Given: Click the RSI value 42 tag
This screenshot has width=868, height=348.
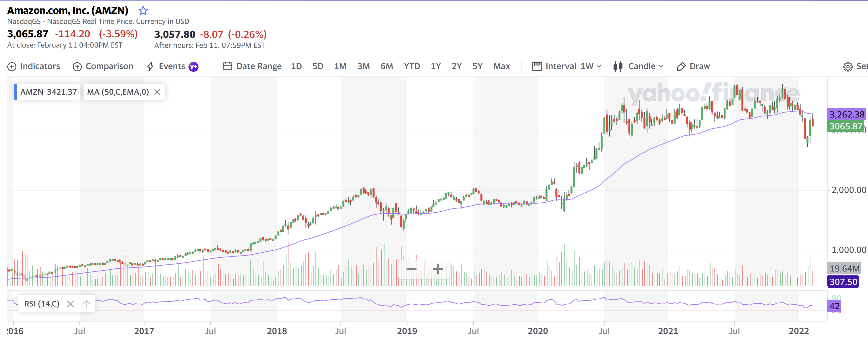Looking at the screenshot, I should coord(834,306).
